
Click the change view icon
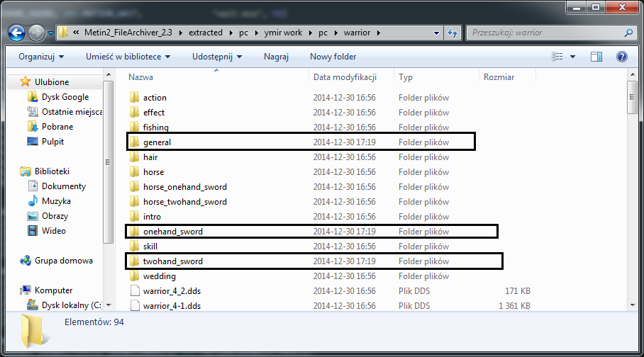(557, 57)
